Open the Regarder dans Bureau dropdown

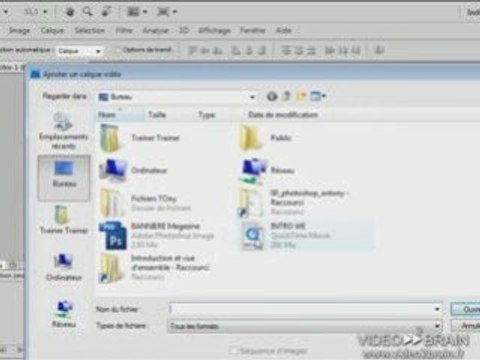point(177,97)
